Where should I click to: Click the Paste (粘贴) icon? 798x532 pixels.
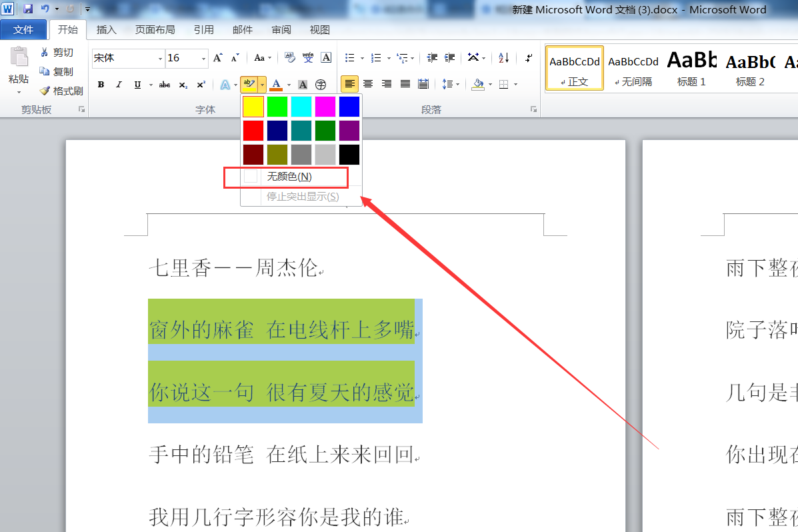tap(19, 57)
